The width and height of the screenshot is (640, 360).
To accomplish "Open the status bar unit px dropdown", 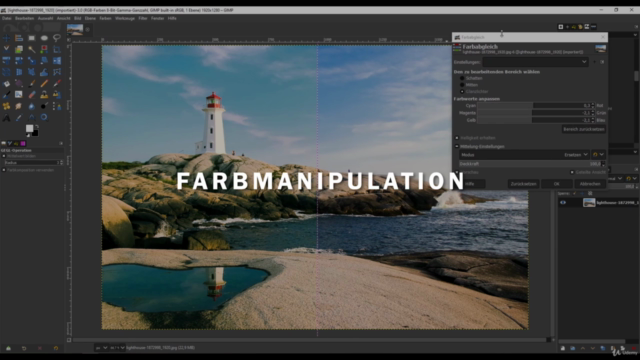I will 101,348.
